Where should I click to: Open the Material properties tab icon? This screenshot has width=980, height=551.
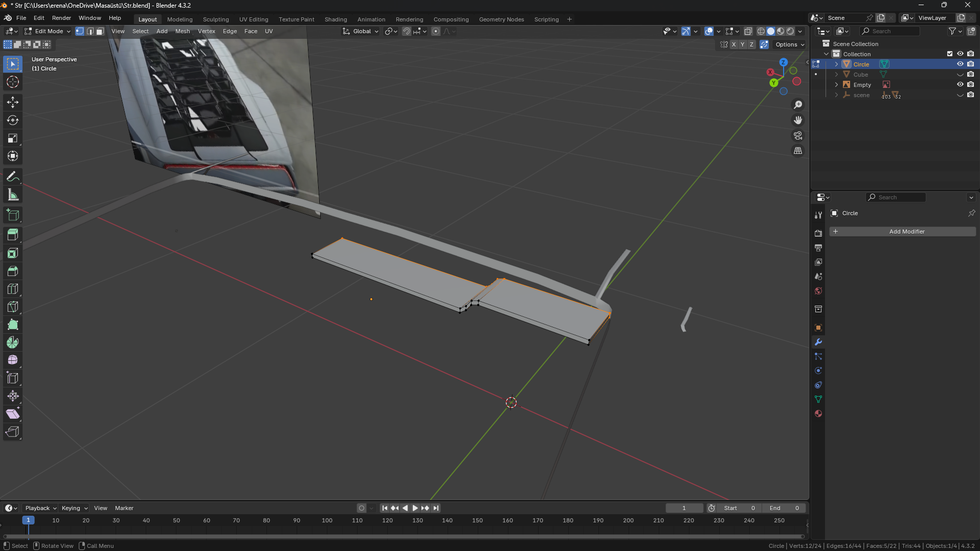tap(818, 414)
